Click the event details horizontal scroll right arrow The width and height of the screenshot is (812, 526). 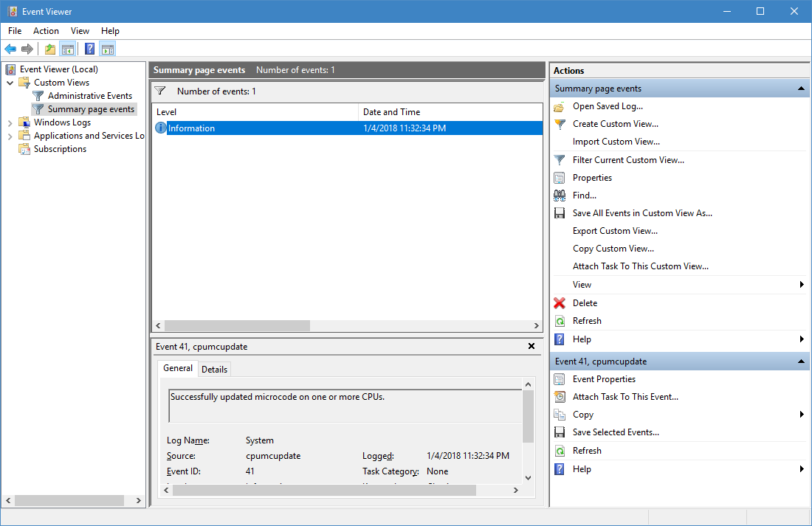[516, 491]
